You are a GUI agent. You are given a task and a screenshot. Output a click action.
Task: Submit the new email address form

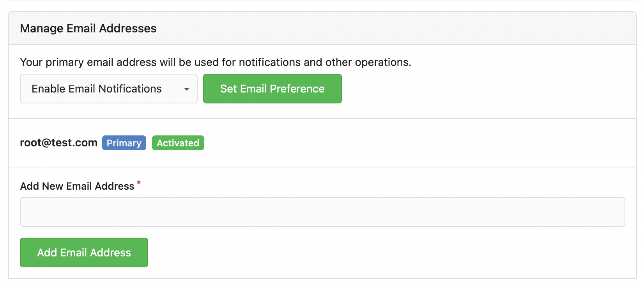pos(84,252)
